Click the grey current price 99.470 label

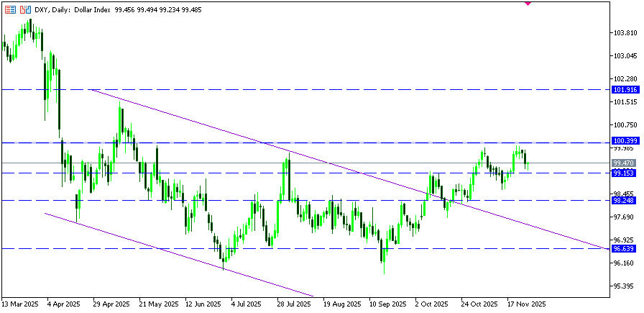(x=622, y=163)
